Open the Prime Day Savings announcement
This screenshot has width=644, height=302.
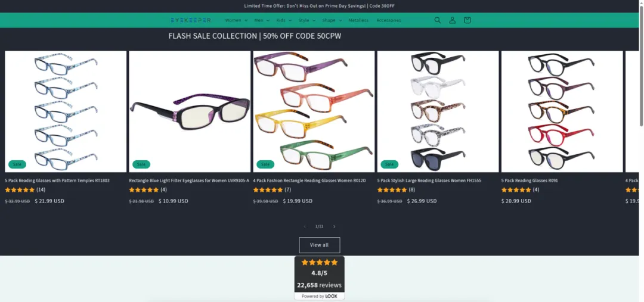pyautogui.click(x=319, y=6)
